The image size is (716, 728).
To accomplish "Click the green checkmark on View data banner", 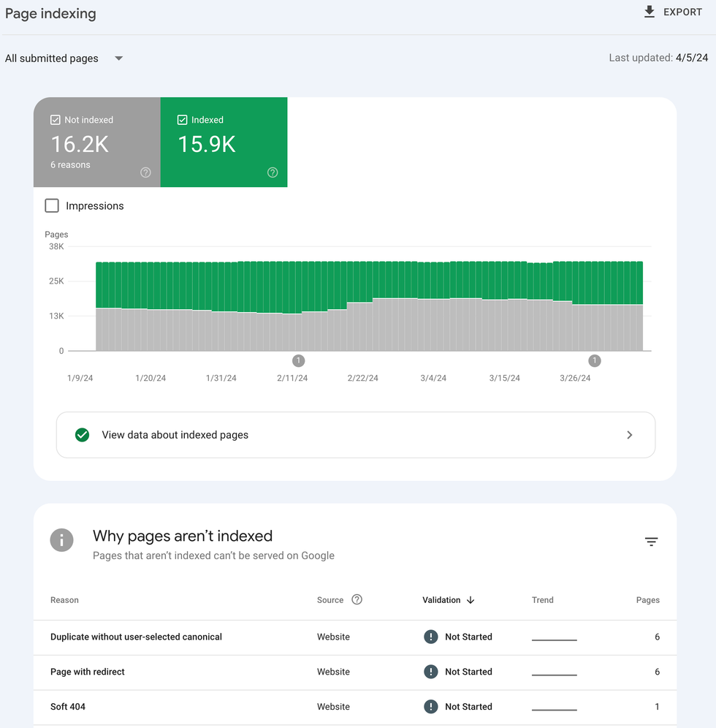I will pos(82,434).
